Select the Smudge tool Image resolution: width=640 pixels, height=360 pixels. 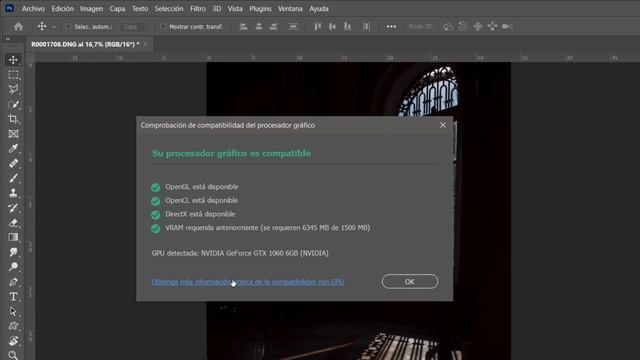13,252
